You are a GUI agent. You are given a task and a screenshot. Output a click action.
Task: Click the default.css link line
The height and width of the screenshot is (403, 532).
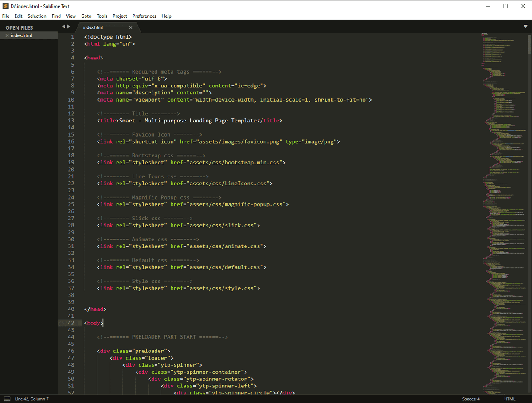coord(181,267)
